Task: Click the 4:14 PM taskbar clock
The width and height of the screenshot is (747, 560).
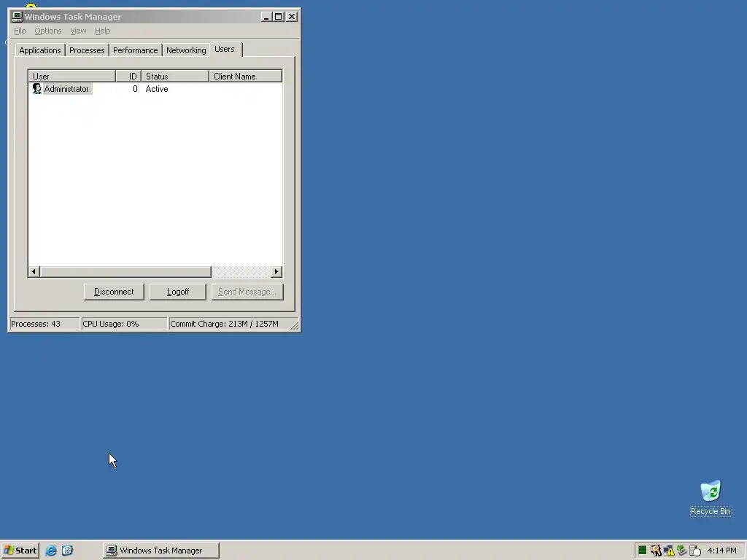Action: 722,551
